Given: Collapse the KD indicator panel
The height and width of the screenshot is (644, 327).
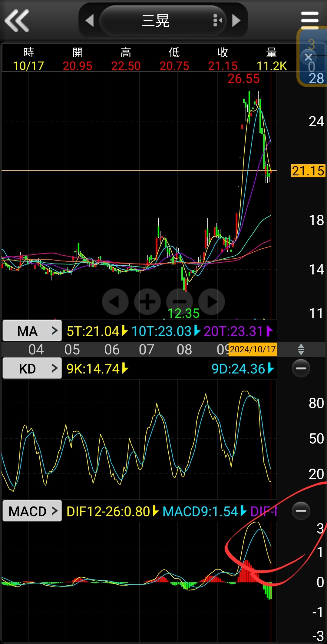Looking at the screenshot, I should (301, 368).
